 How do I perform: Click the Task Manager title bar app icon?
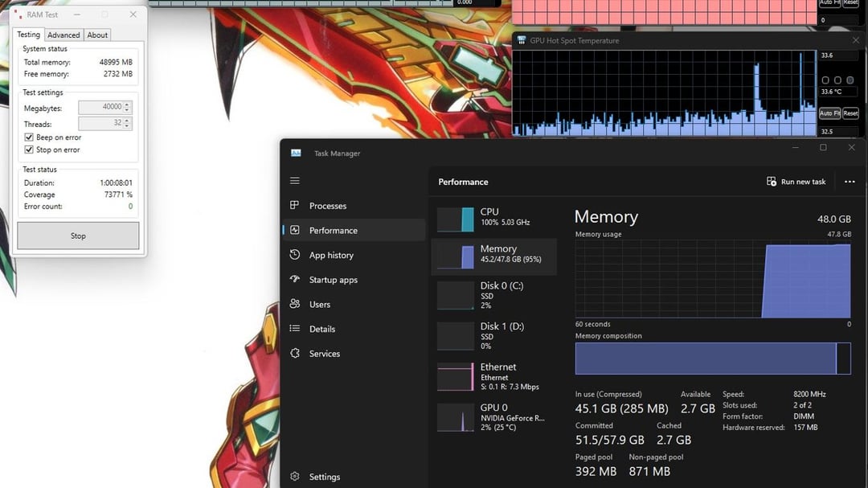pyautogui.click(x=296, y=153)
